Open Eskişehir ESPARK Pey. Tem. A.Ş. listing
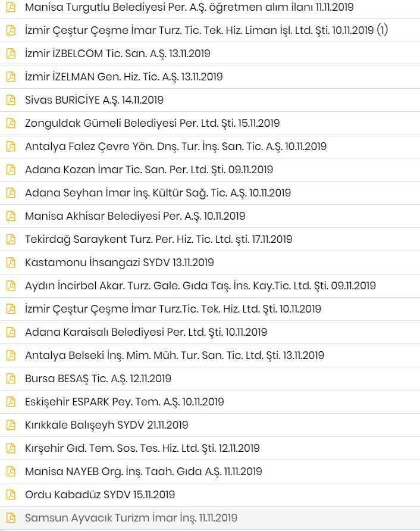 pos(124,402)
